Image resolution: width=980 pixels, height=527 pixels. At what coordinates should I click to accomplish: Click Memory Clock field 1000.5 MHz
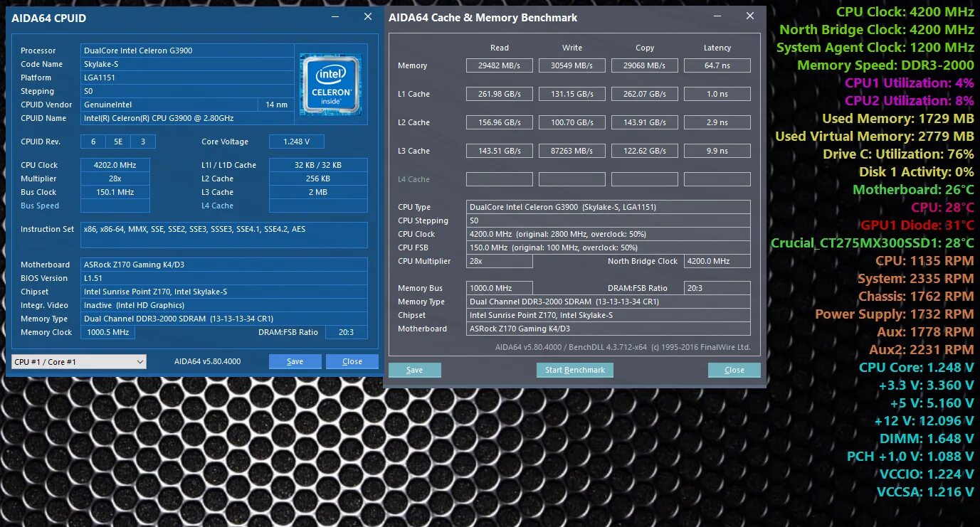pyautogui.click(x=108, y=332)
